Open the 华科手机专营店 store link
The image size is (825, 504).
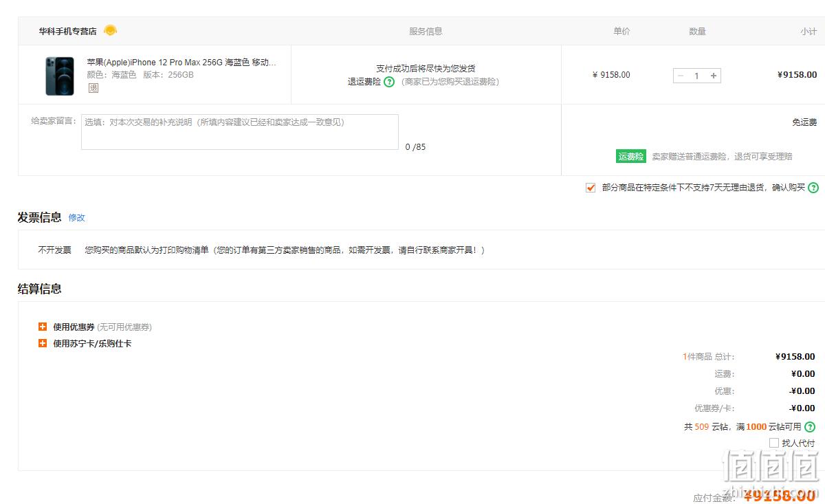coord(67,31)
